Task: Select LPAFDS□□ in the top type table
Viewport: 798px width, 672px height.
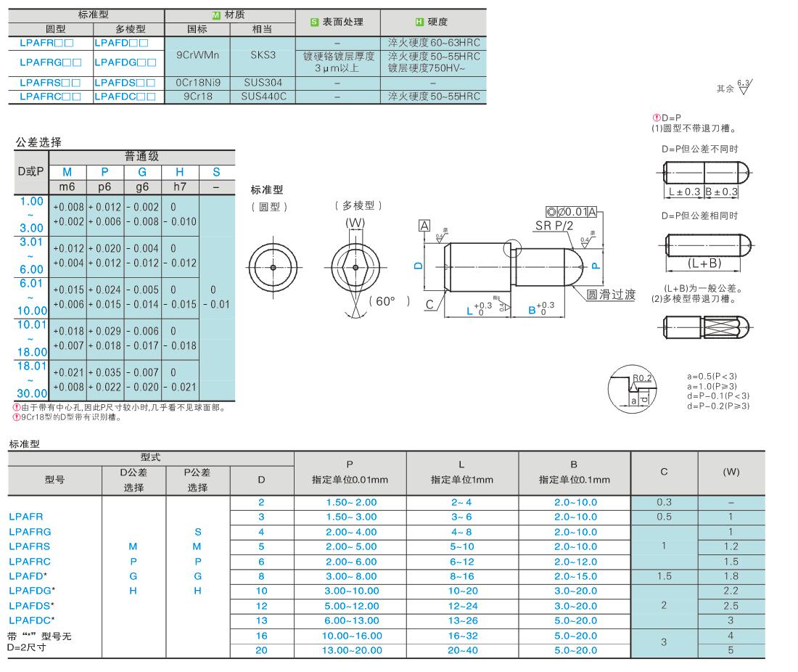Action: (125, 83)
